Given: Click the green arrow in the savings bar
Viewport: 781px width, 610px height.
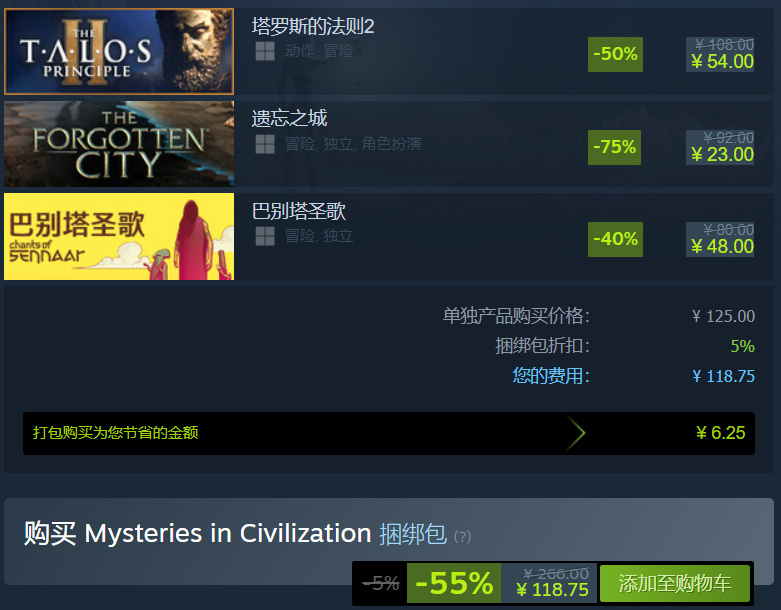Looking at the screenshot, I should (x=575, y=433).
